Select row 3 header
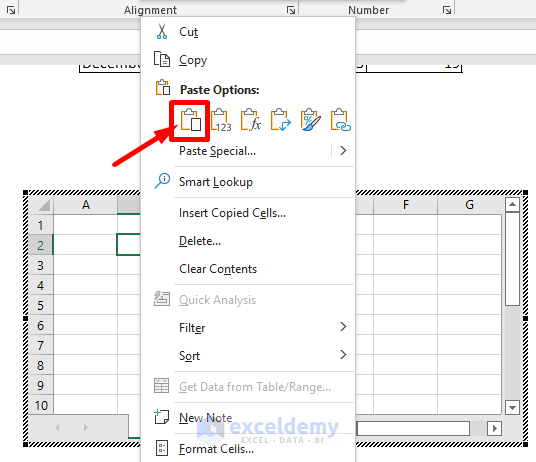The height and width of the screenshot is (462, 536). 41,265
